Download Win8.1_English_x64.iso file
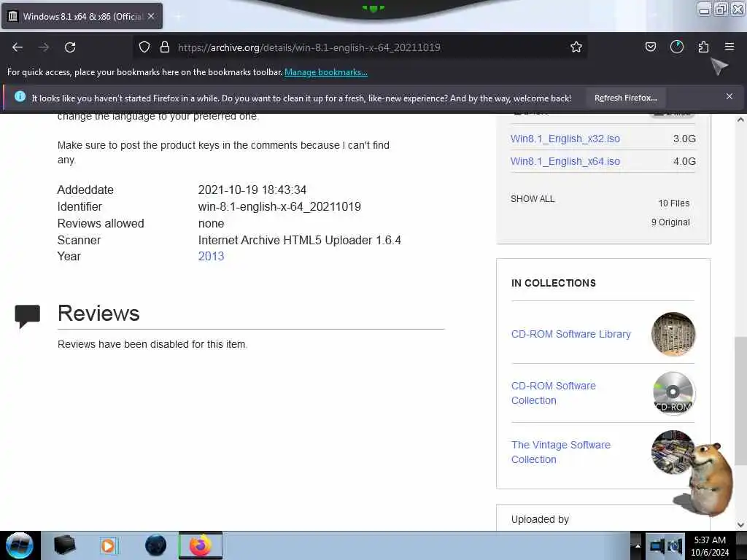Screen dimensions: 747x560 565,161
